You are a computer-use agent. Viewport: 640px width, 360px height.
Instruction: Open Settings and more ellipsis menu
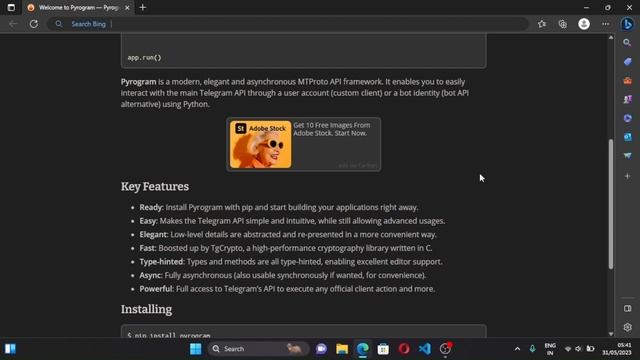pos(606,24)
